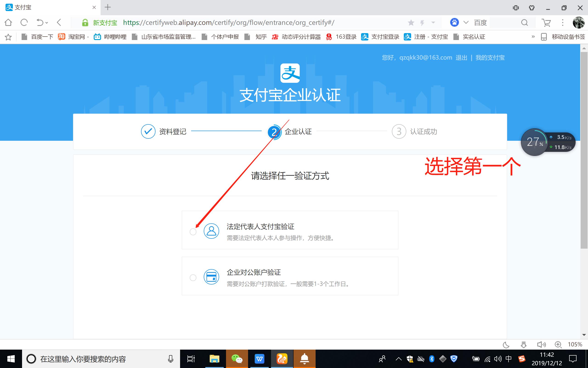Screen dimensions: 588x368
Task: Bookmark page with the star icon
Action: pyautogui.click(x=411, y=23)
